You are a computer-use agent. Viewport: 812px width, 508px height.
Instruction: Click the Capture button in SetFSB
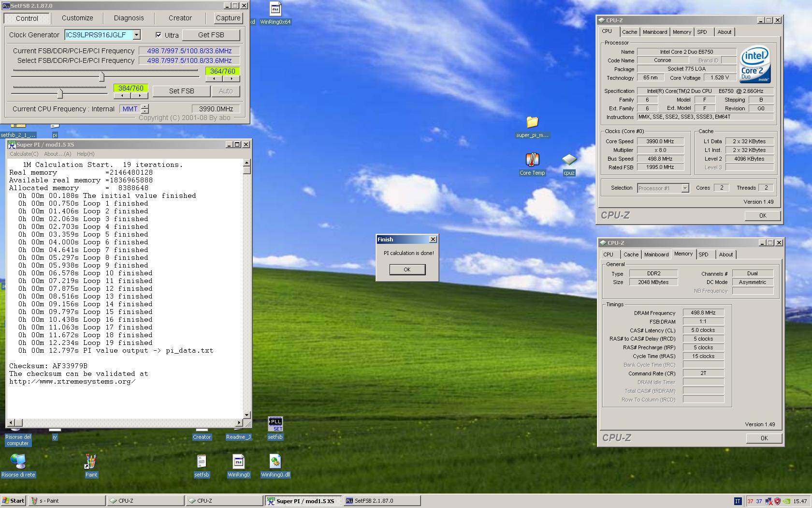[228, 18]
